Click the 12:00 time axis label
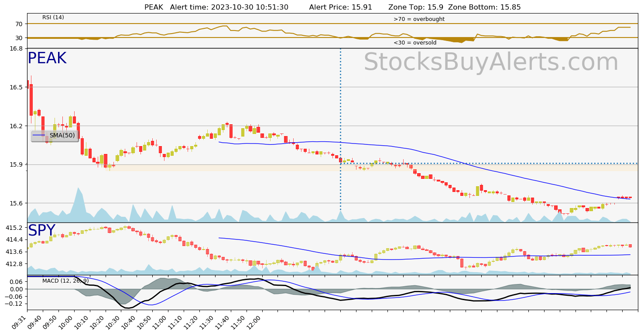644x335 pixels. (255, 321)
